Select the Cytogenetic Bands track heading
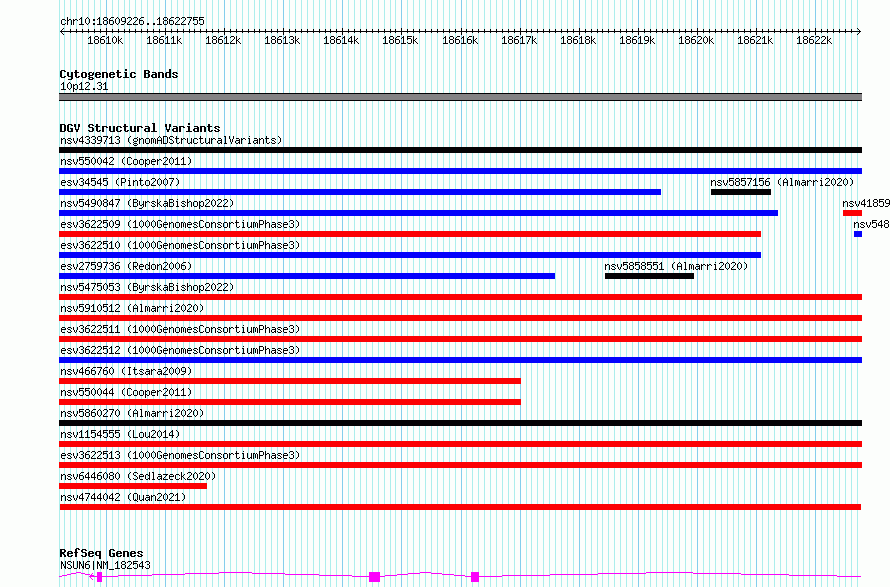Screen dimensions: 890x587 pos(119,74)
